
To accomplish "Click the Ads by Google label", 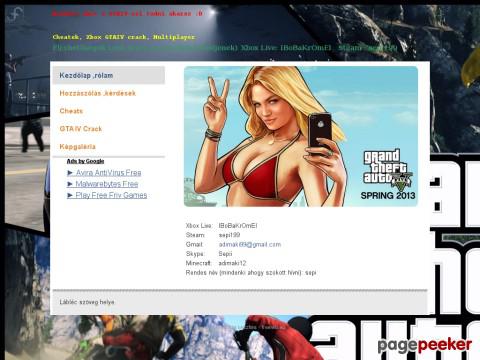I will [x=85, y=161].
